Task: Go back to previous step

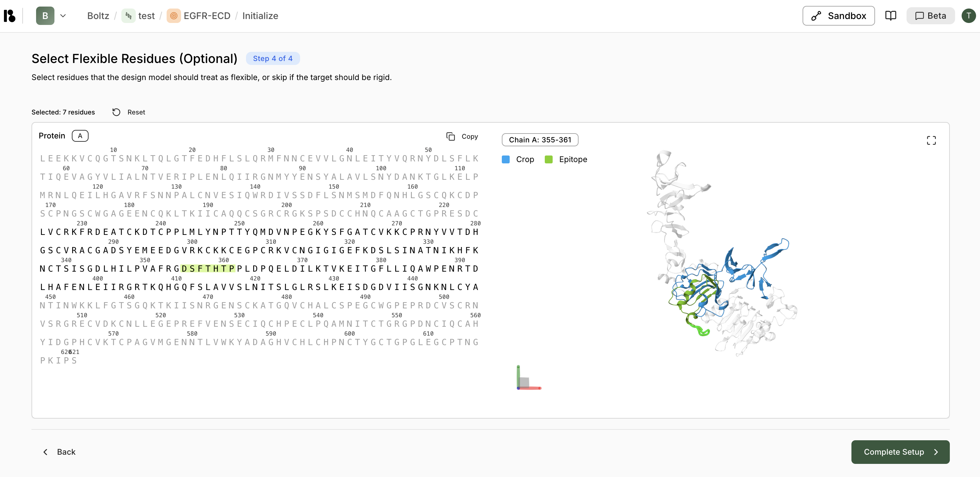Action: pyautogui.click(x=59, y=451)
